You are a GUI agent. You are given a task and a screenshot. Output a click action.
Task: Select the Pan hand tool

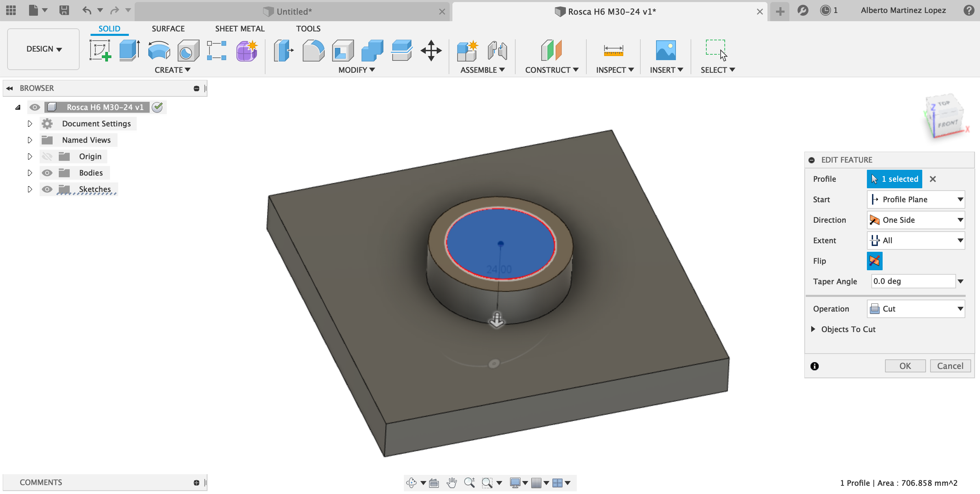(x=451, y=483)
